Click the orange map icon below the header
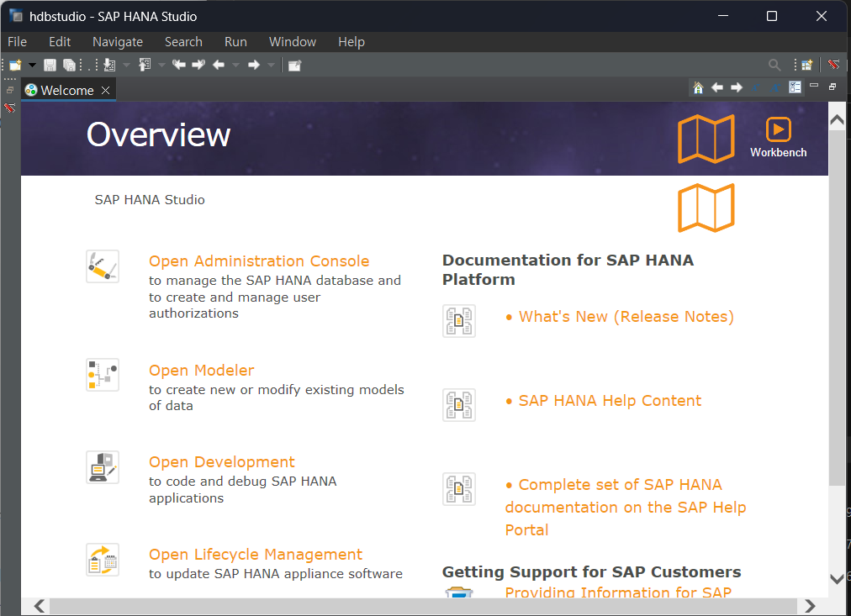The width and height of the screenshot is (851, 616). [x=706, y=208]
